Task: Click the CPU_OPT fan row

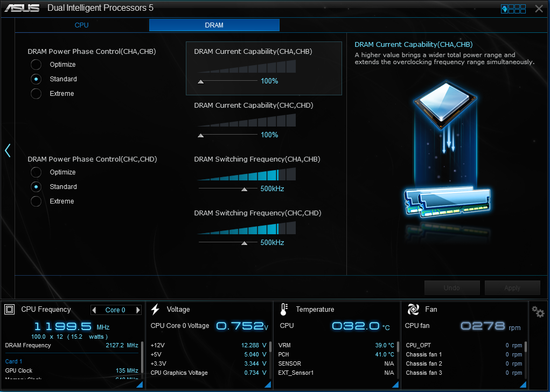Action: pos(464,345)
